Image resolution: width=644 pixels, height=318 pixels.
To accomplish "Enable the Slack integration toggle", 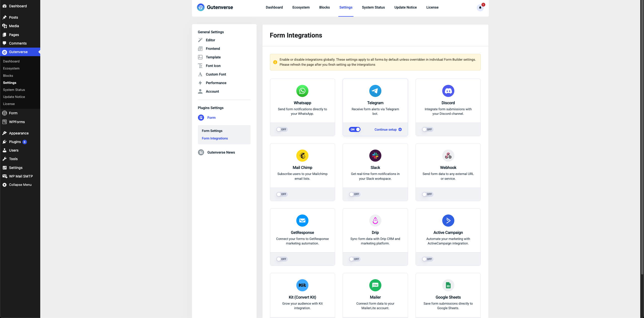I will (x=354, y=194).
